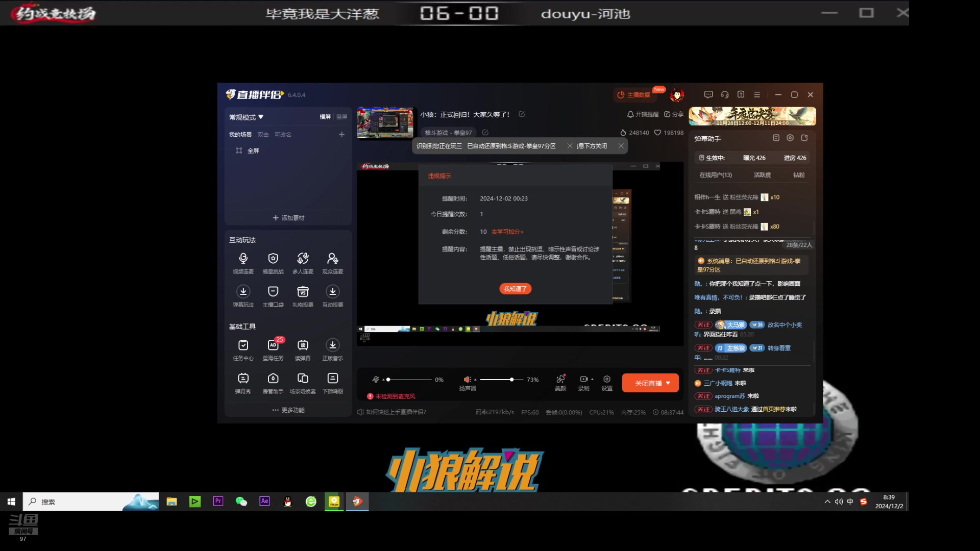Toggle microphone mute icon
The width and height of the screenshot is (980, 551).
[376, 380]
